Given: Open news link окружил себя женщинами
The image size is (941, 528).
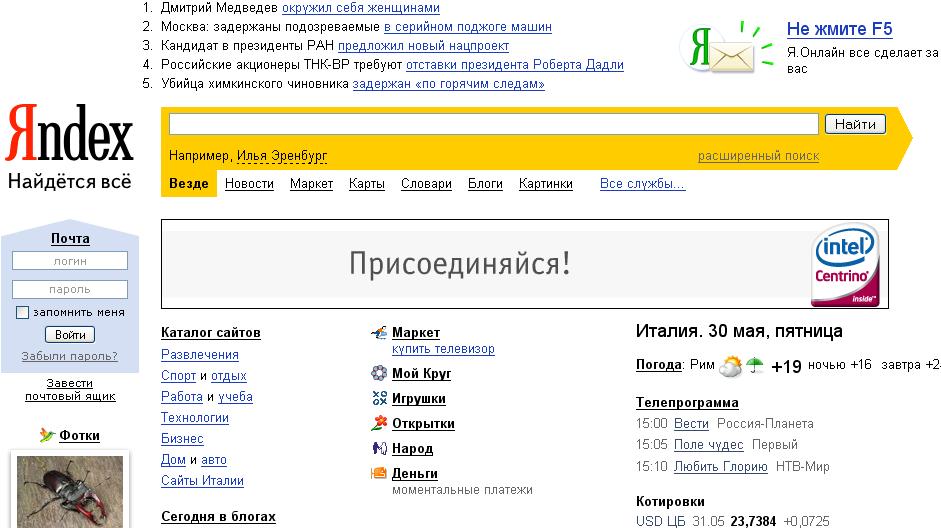Looking at the screenshot, I should point(361,8).
